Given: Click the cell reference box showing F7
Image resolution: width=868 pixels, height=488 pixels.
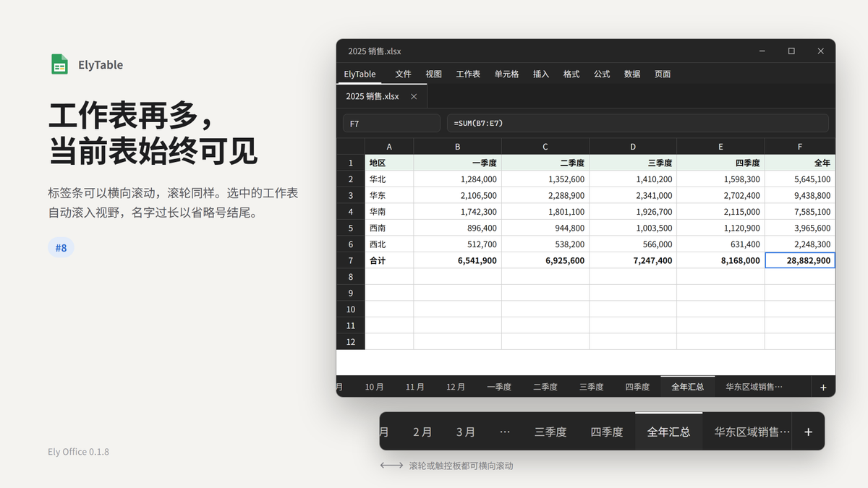Looking at the screenshot, I should click(x=391, y=123).
